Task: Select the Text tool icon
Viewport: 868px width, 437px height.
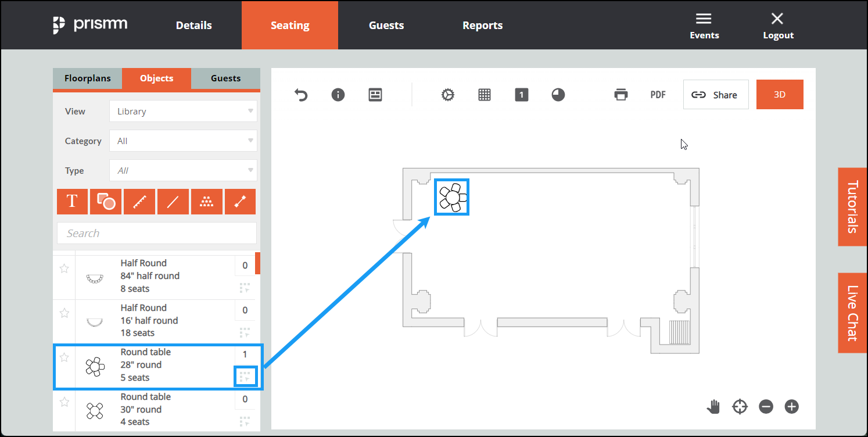Action: coord(72,202)
